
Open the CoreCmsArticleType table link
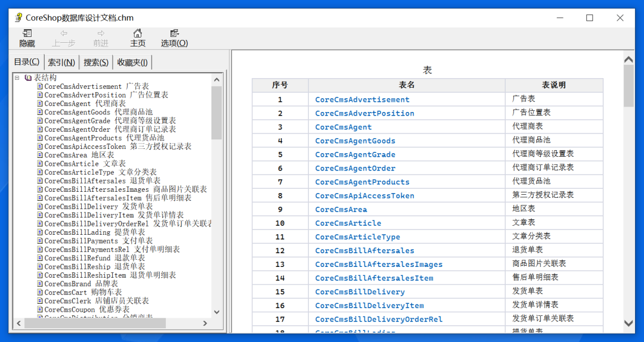[358, 237]
